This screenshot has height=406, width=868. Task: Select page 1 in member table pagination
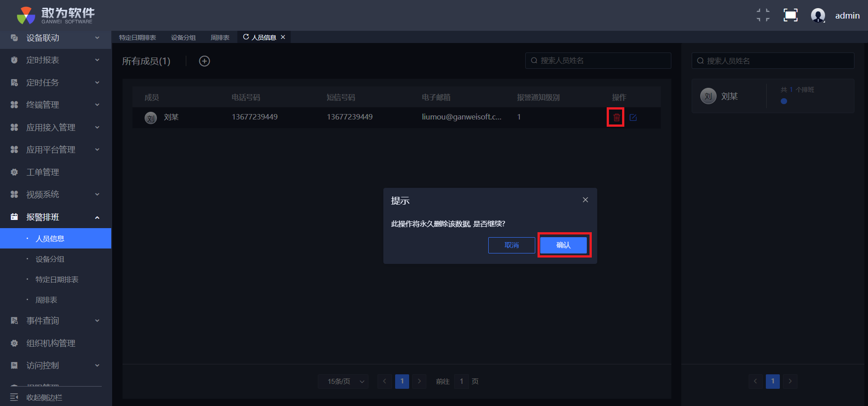click(x=402, y=382)
